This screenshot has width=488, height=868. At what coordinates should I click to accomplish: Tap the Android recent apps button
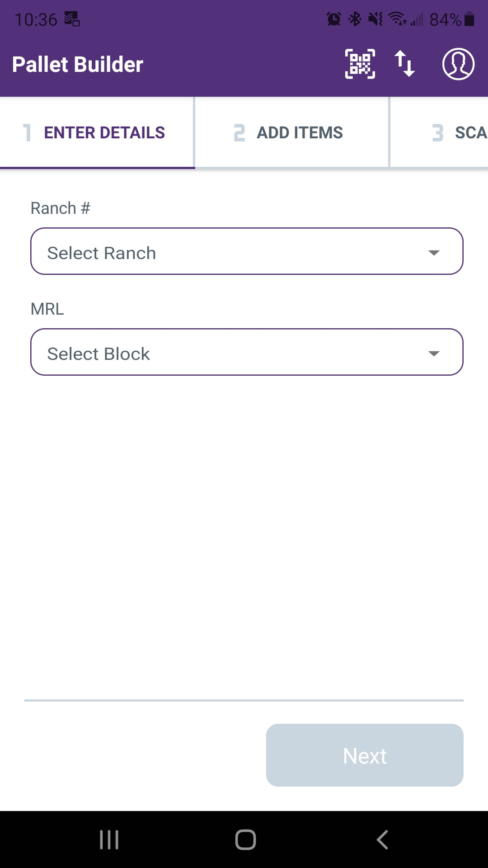click(109, 840)
